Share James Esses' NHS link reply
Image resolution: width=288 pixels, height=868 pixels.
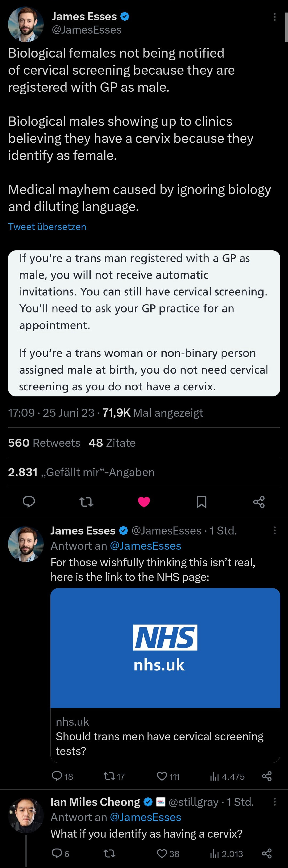pos(267,776)
